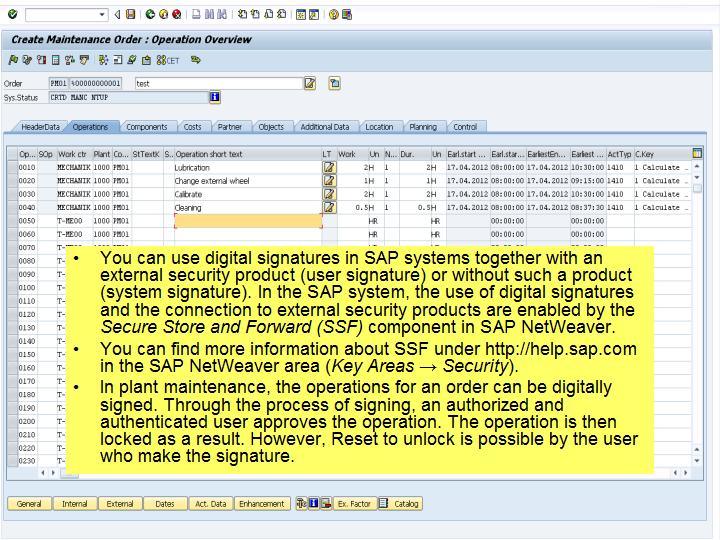Click the long text edit icon beside test

point(310,83)
